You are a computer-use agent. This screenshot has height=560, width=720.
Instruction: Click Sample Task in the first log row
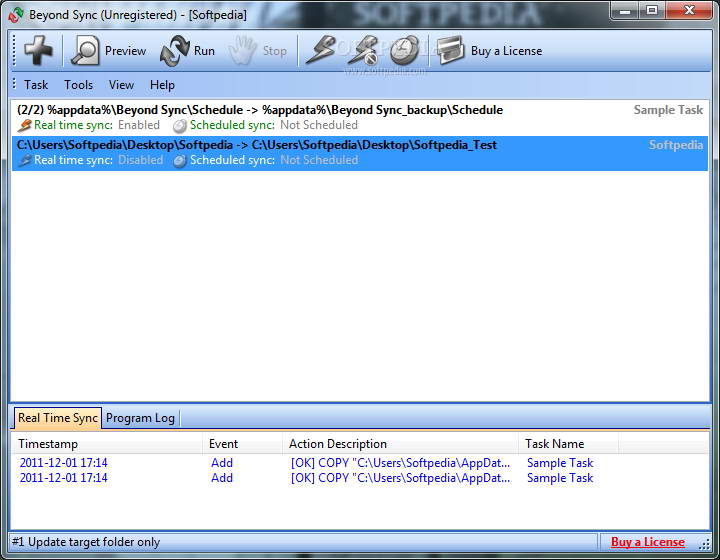pyautogui.click(x=560, y=463)
